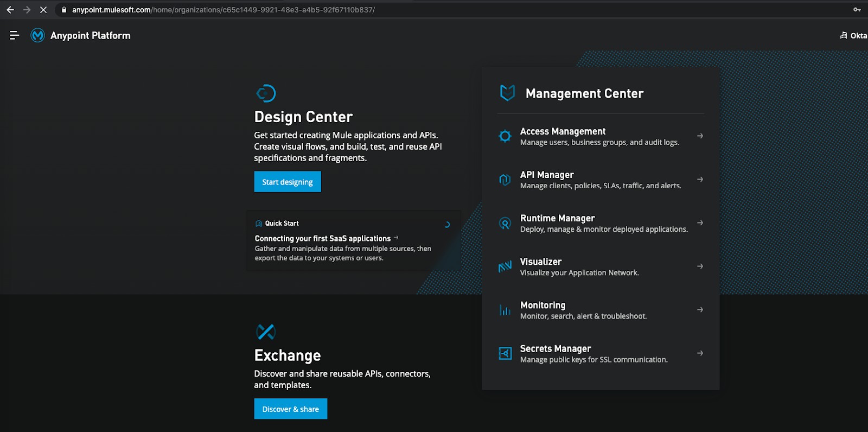Open the Okta organization menu
This screenshot has height=432, width=868.
[854, 36]
